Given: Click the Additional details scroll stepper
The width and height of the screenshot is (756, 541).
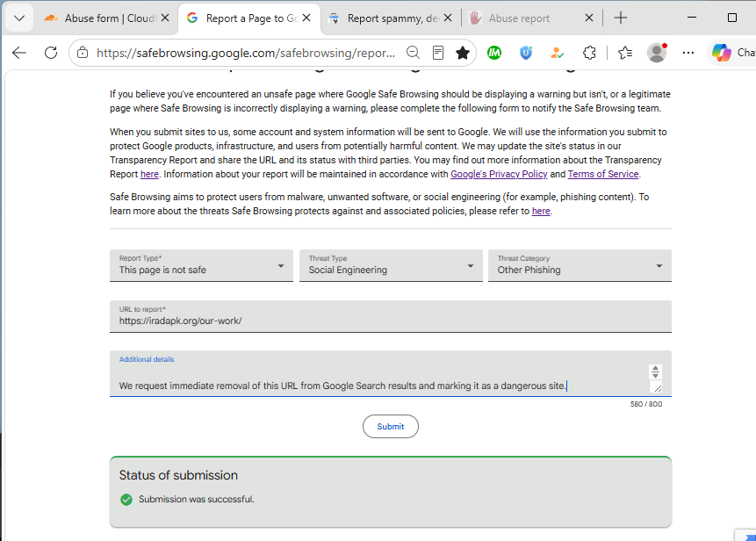Looking at the screenshot, I should tap(655, 371).
